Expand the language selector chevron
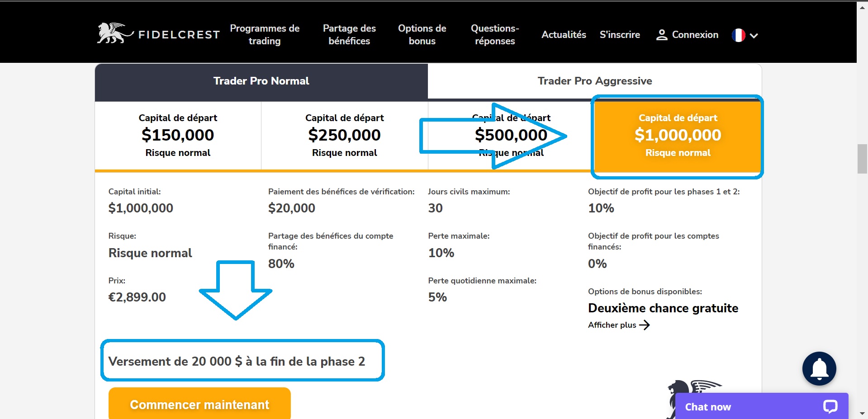The height and width of the screenshot is (419, 868). 754,35
